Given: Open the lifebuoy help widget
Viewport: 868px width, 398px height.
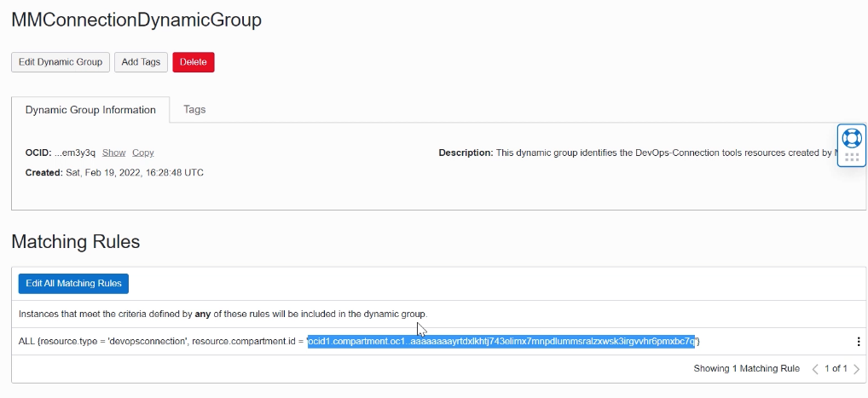Looking at the screenshot, I should [851, 137].
